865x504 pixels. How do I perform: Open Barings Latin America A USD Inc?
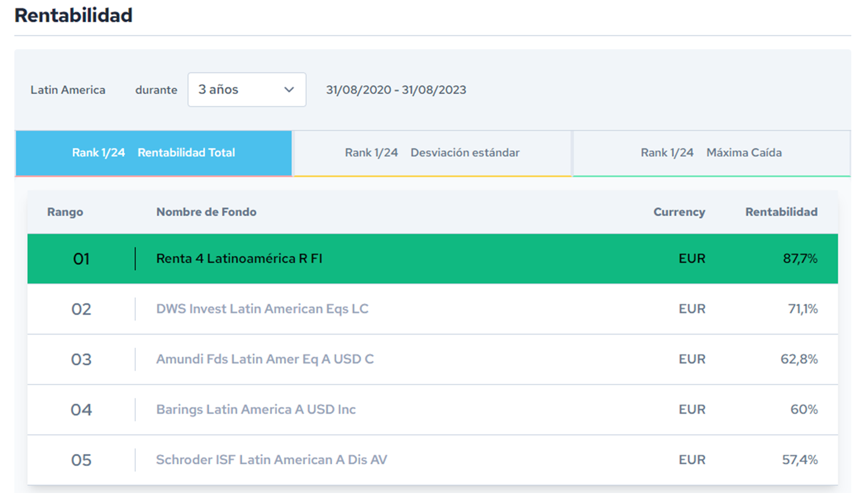(256, 409)
